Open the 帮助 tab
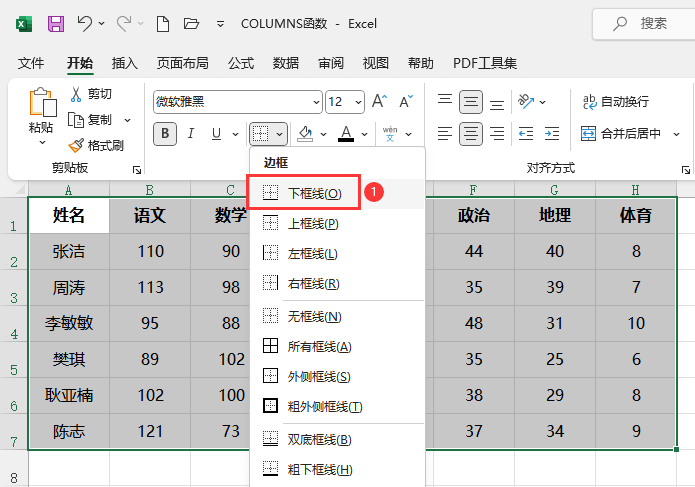Screen dimensions: 695x487 [421, 63]
